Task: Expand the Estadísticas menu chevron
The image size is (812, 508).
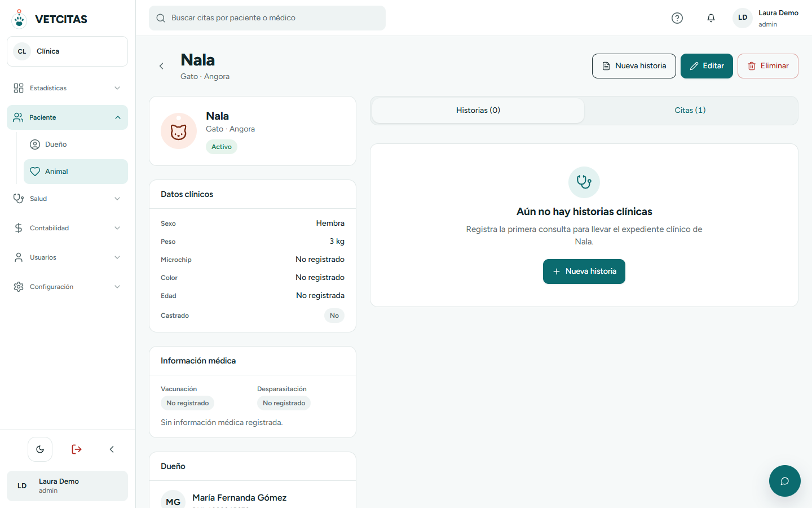Action: point(117,88)
